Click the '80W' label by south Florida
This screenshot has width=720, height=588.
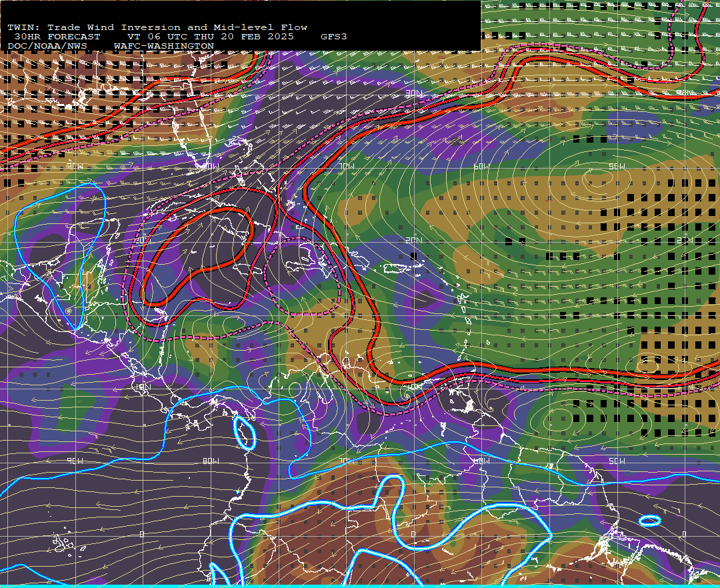click(x=211, y=166)
